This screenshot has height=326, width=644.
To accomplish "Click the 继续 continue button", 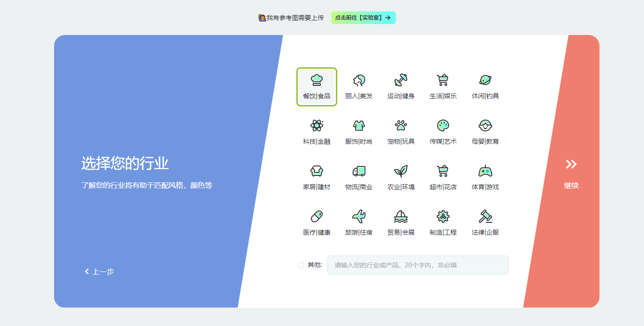I will pyautogui.click(x=570, y=174).
